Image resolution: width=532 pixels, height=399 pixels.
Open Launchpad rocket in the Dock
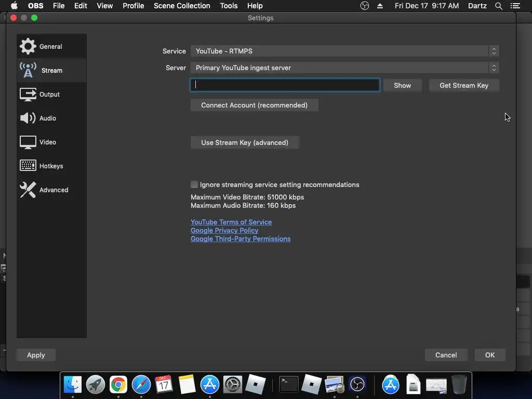pyautogui.click(x=96, y=384)
